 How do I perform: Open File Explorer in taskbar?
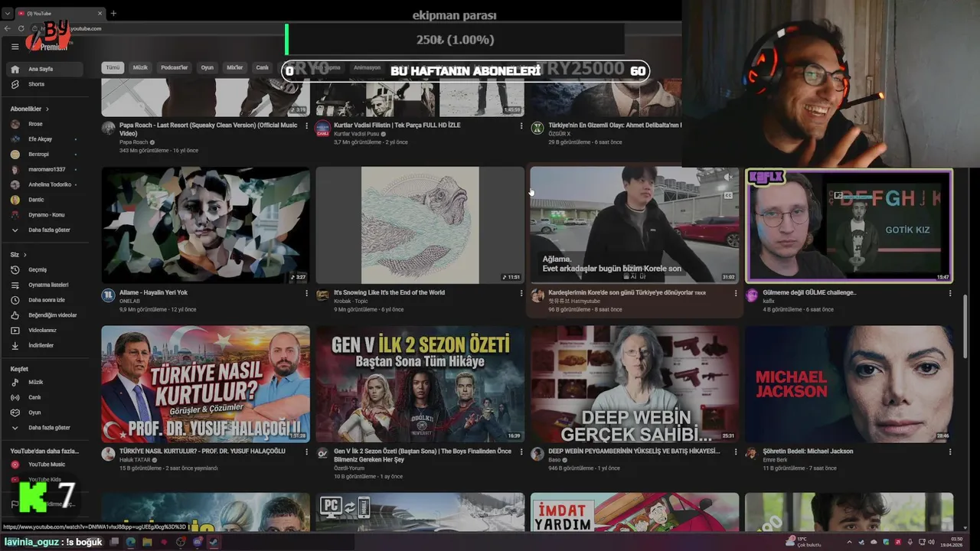tap(147, 542)
